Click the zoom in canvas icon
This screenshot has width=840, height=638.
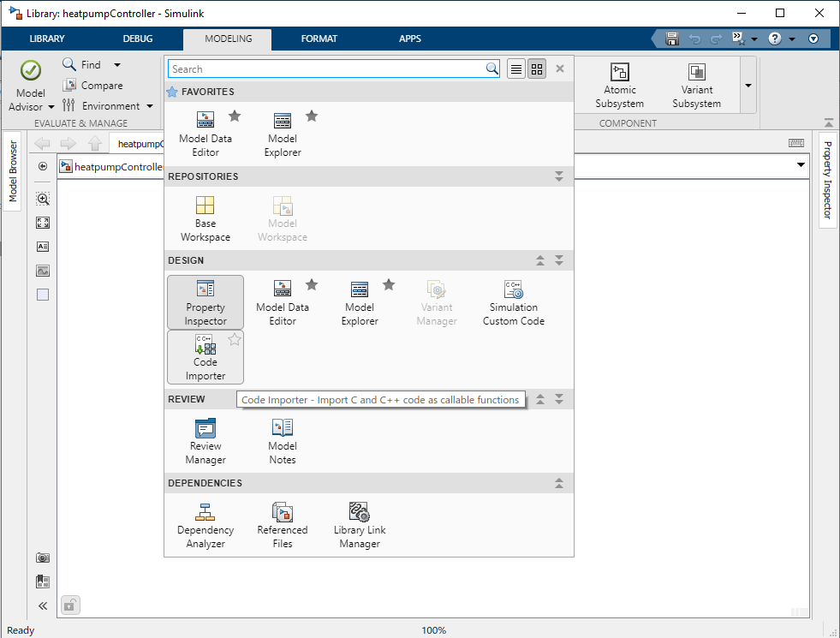point(43,200)
